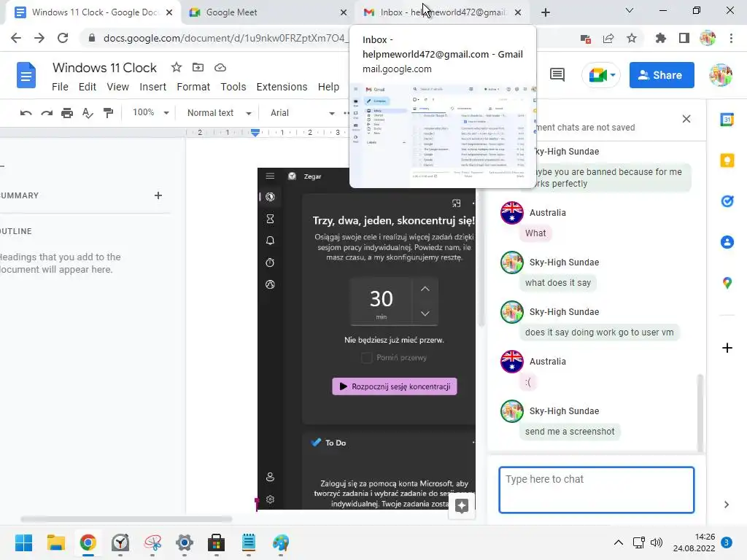The image size is (747, 560).
Task: Get add-ons with the plus icon
Action: 727,348
